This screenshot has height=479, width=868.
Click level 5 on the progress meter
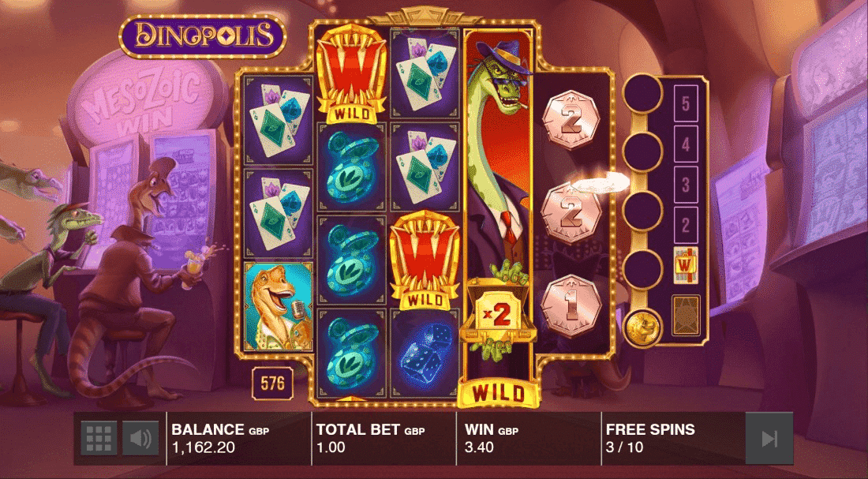(x=685, y=103)
